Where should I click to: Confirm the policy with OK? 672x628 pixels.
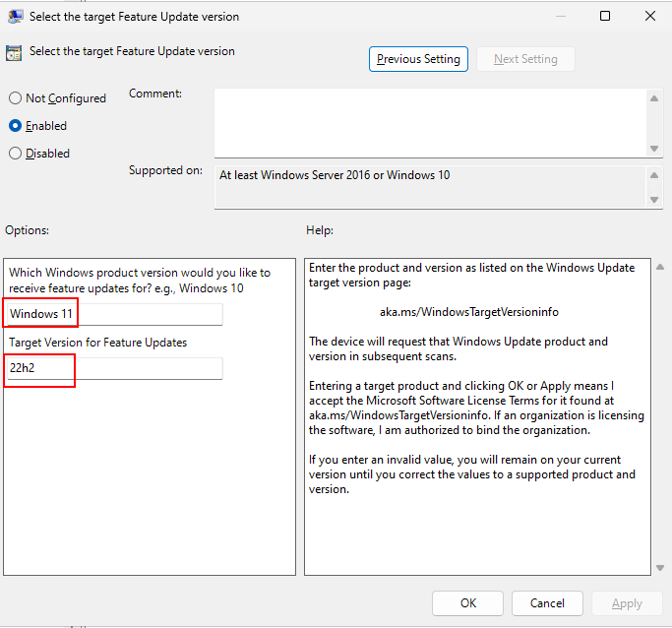(467, 603)
